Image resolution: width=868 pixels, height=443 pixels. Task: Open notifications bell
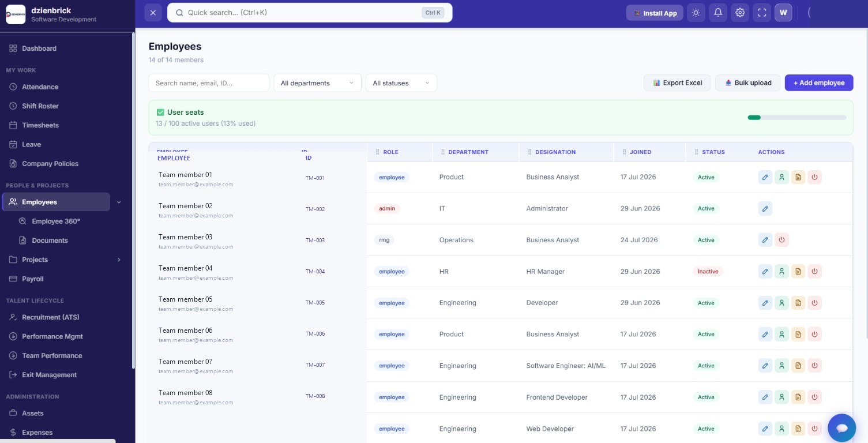click(718, 13)
